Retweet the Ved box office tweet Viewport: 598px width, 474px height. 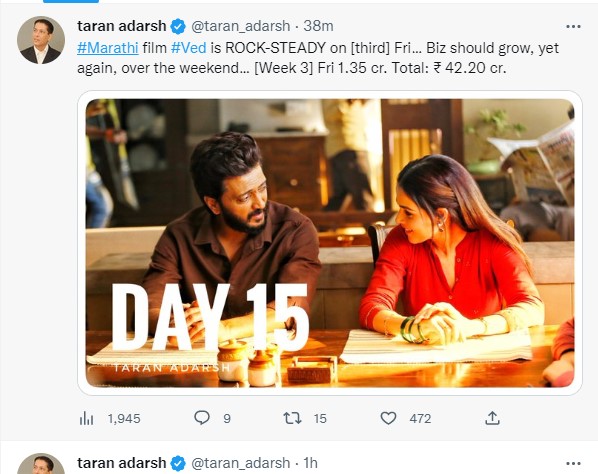click(293, 418)
